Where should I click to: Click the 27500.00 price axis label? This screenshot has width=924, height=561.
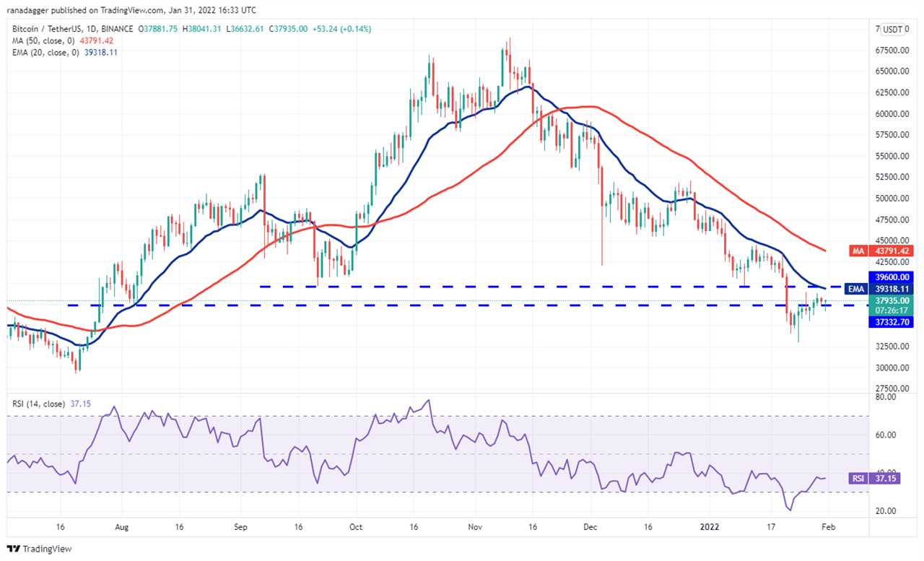[x=894, y=388]
